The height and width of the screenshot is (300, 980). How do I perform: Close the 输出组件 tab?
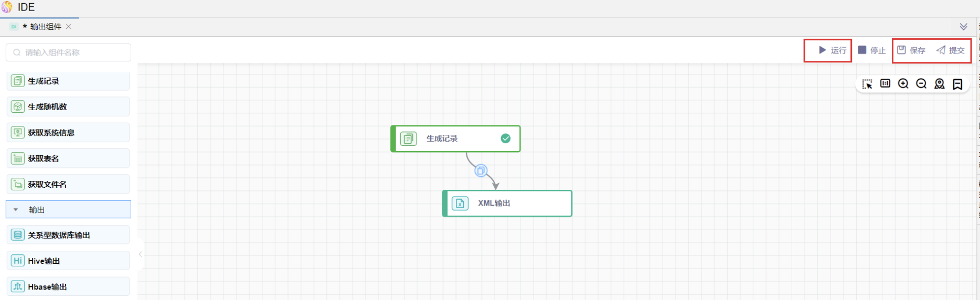pyautogui.click(x=69, y=27)
